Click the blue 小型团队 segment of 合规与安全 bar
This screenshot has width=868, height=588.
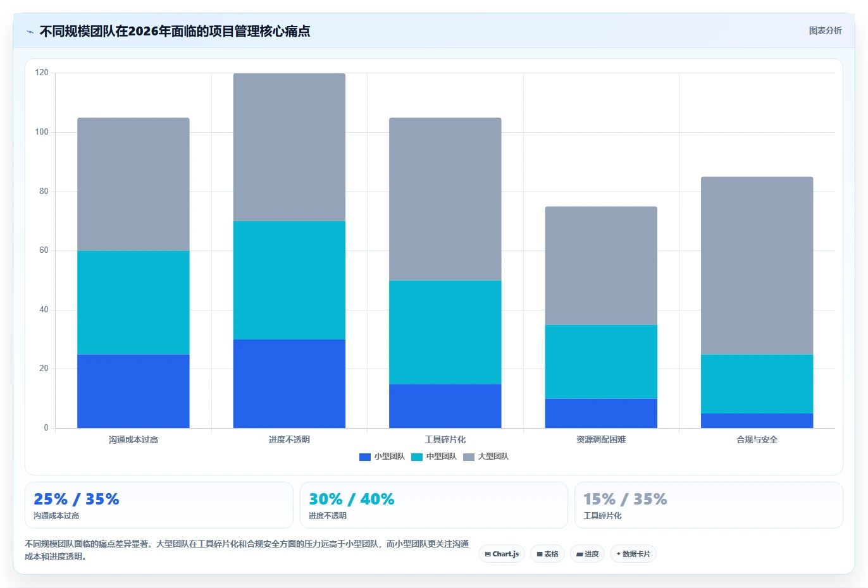pos(757,421)
